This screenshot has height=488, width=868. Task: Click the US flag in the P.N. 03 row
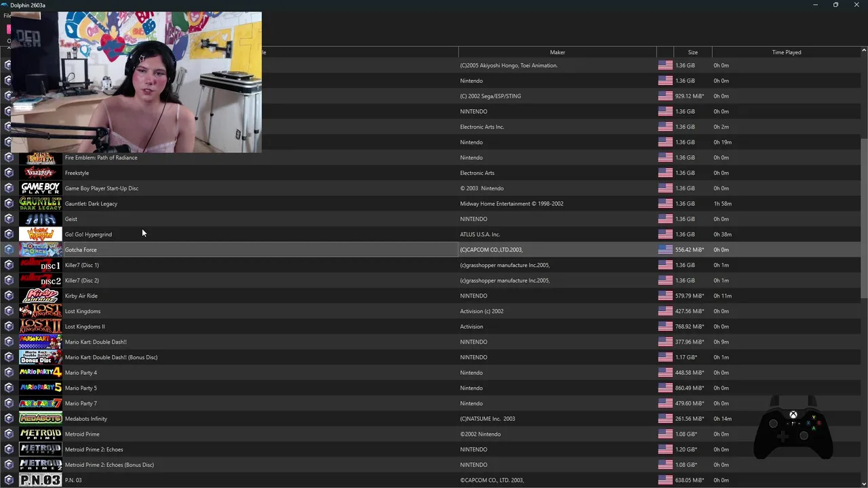[665, 480]
